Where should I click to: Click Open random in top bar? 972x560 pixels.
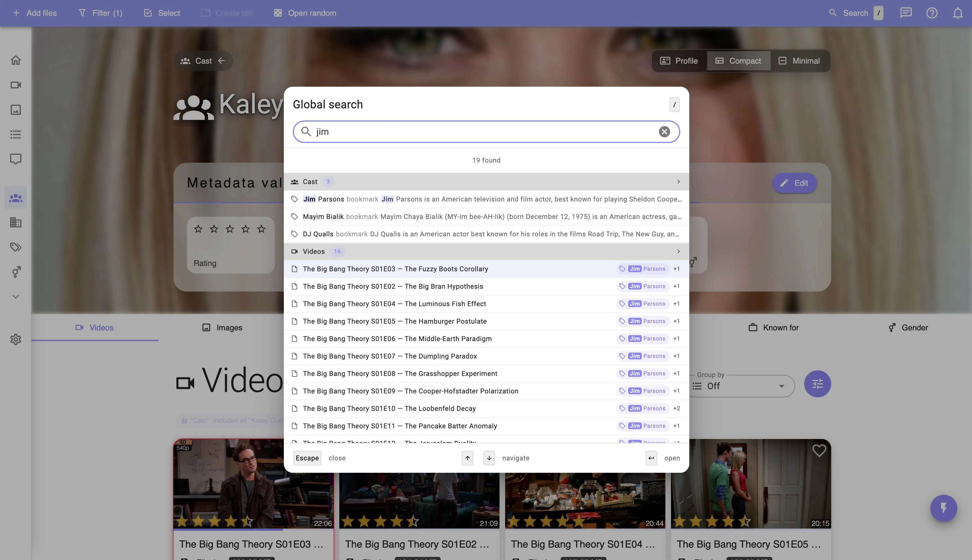(305, 13)
